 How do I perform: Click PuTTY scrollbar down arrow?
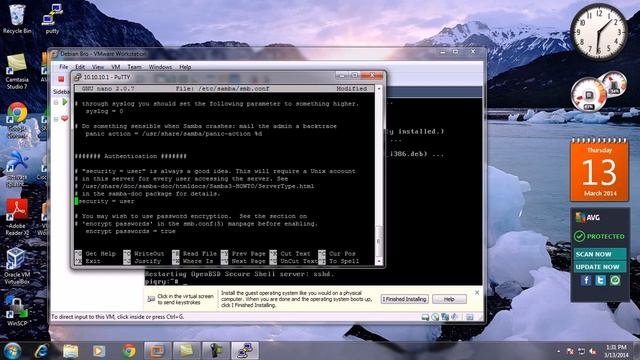(379, 261)
